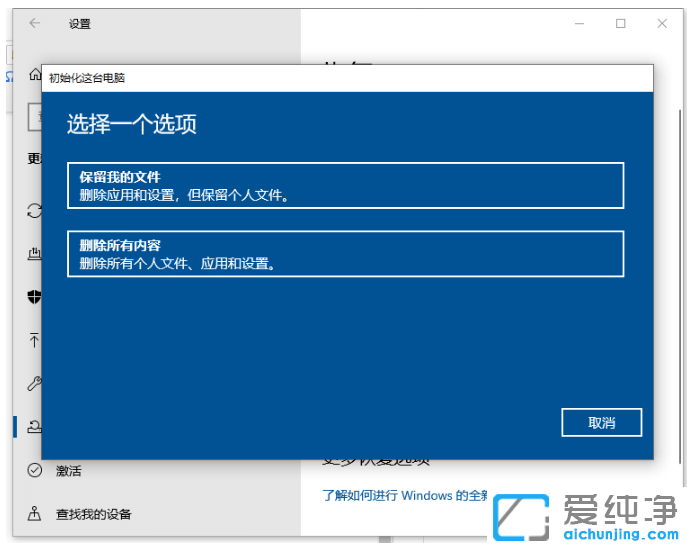Choose the 删除所有内容 option
This screenshot has width=687, height=547.
point(345,254)
